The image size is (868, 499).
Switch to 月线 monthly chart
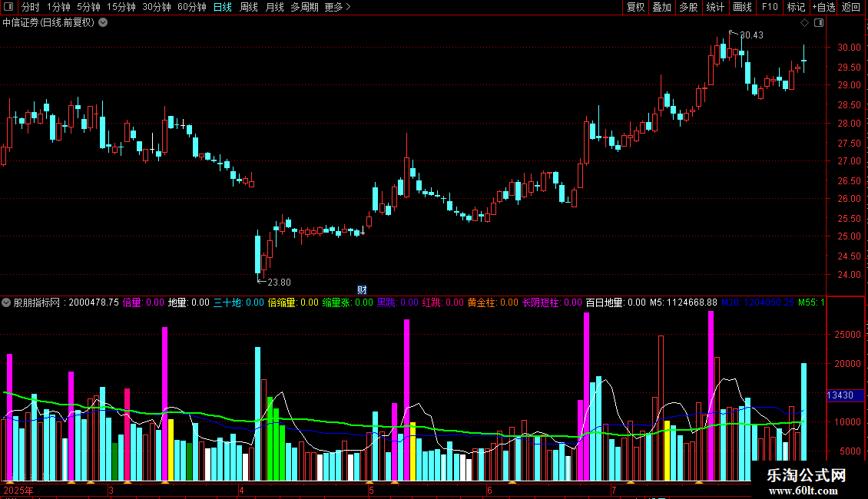pos(274,7)
